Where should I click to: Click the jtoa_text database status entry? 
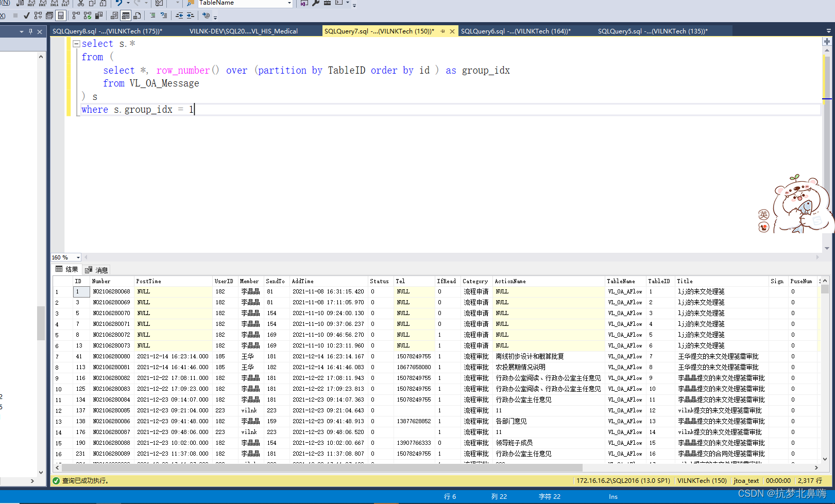[x=746, y=480]
